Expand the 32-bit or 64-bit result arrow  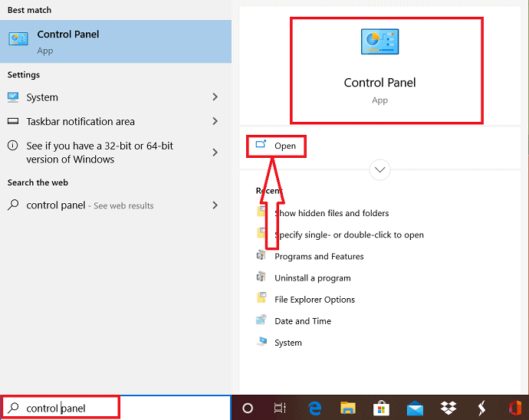point(215,153)
